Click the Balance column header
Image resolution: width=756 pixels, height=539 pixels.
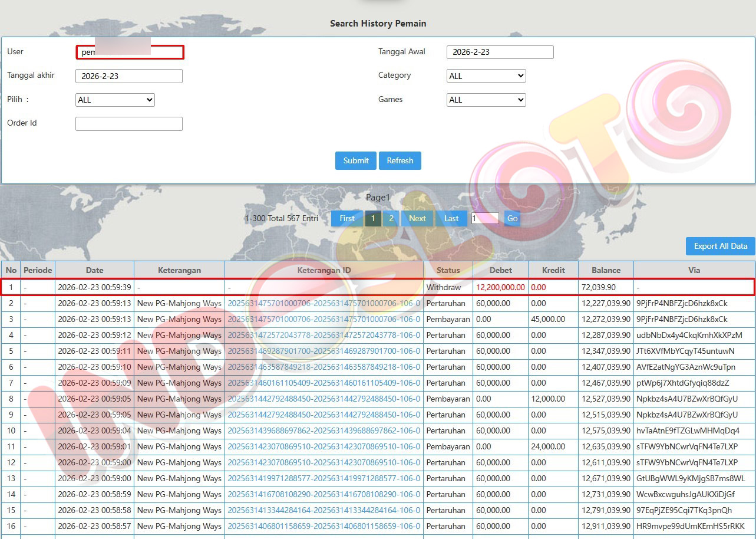pos(606,270)
